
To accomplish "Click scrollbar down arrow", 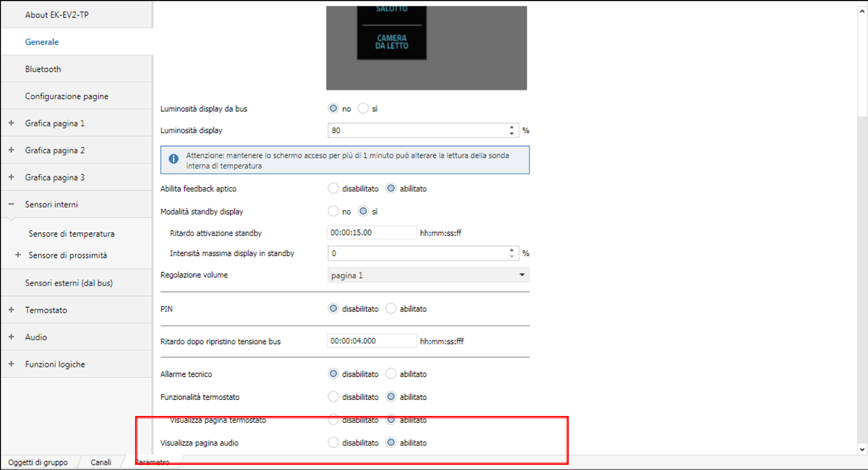I will (862, 449).
